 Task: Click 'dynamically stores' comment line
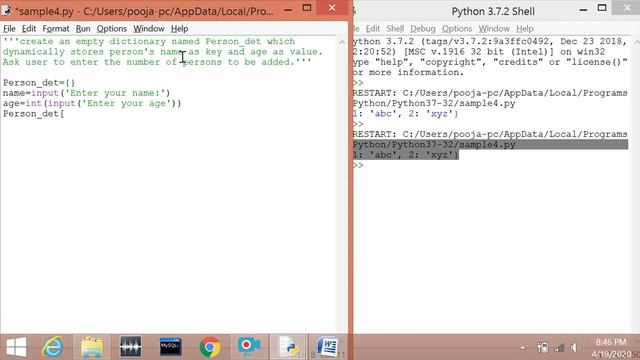tap(162, 52)
